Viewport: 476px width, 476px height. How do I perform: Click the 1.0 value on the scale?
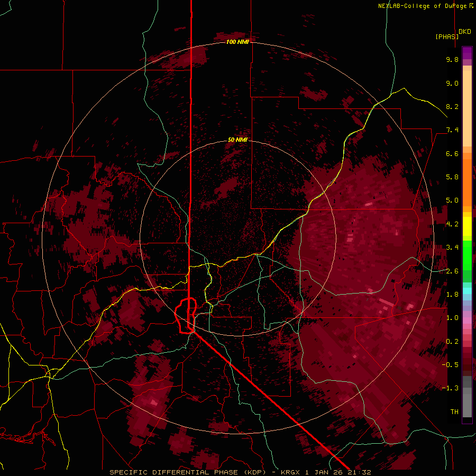pyautogui.click(x=452, y=318)
